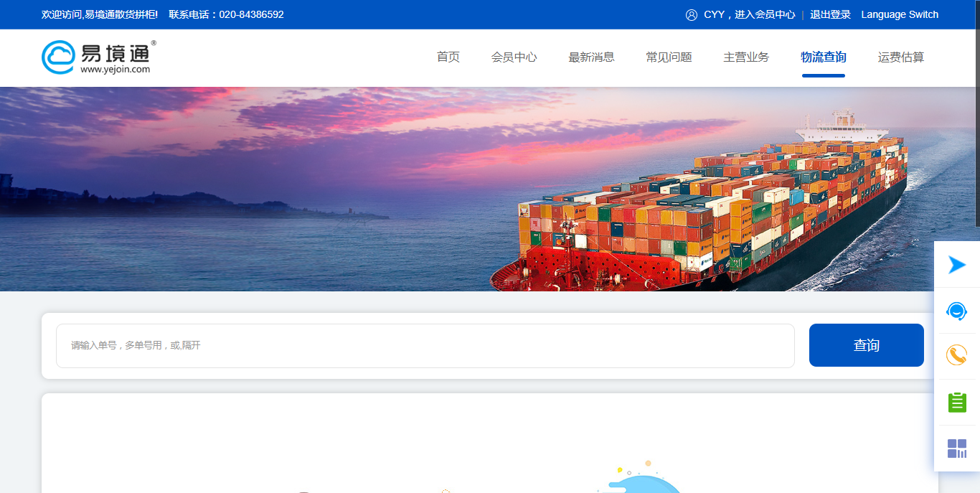
Task: Click the 查询 search button
Action: point(867,345)
